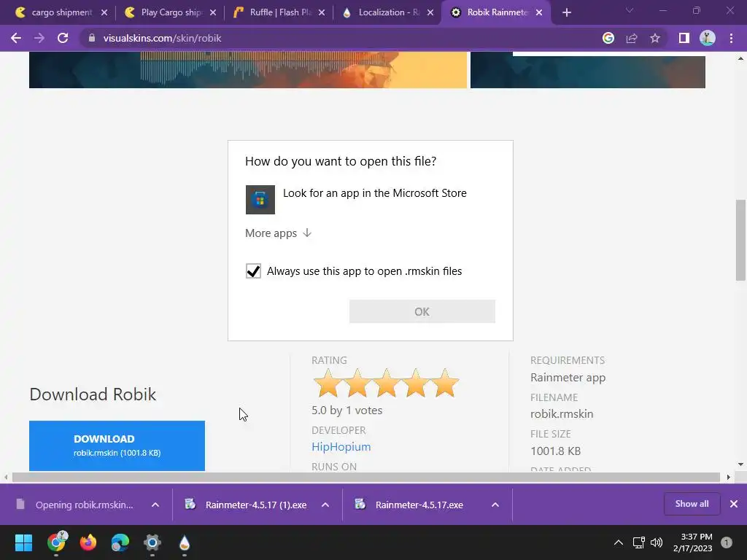Expand More apps list
747x560 pixels.
click(x=278, y=233)
